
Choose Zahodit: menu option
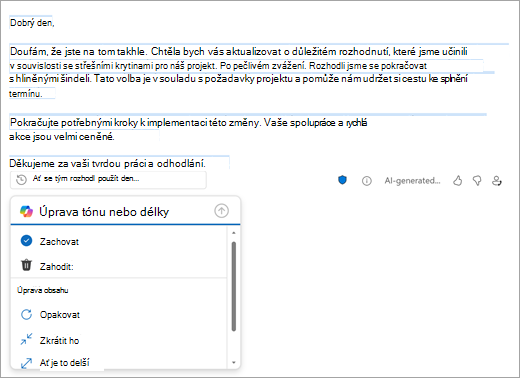click(x=119, y=266)
